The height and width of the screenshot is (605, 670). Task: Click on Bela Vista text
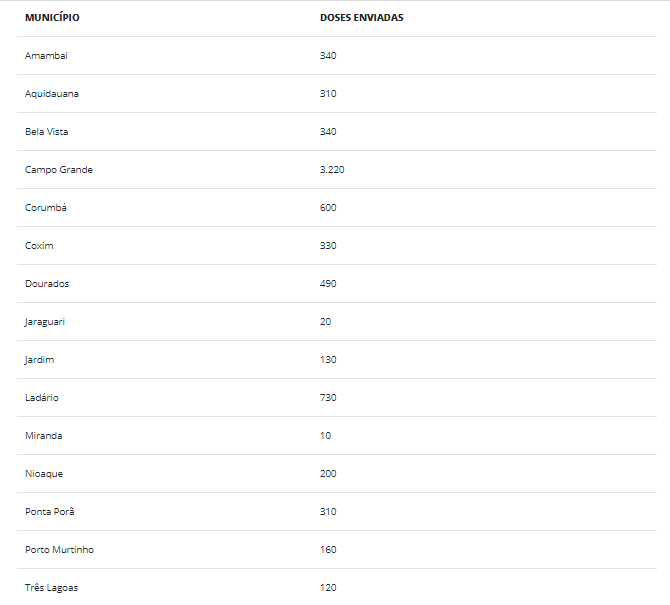[47, 132]
